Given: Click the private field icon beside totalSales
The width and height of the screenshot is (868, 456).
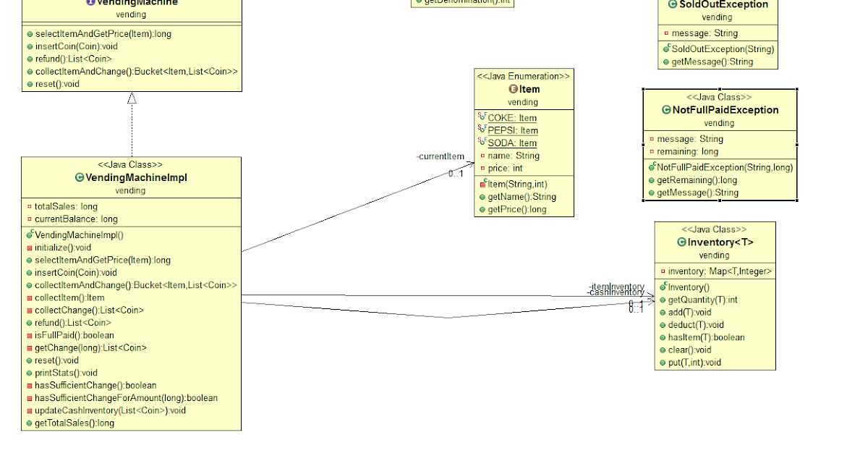Looking at the screenshot, I should point(30,206).
